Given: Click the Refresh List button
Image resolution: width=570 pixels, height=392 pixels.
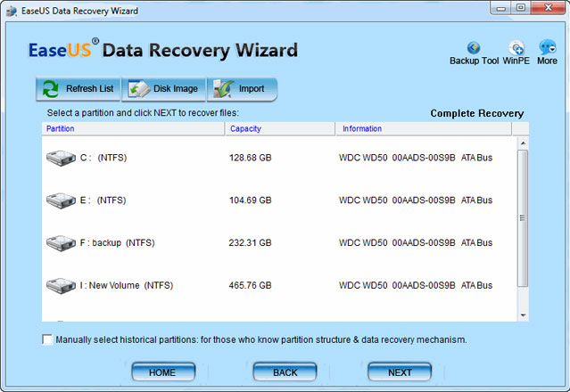Looking at the screenshot, I should pos(78,89).
